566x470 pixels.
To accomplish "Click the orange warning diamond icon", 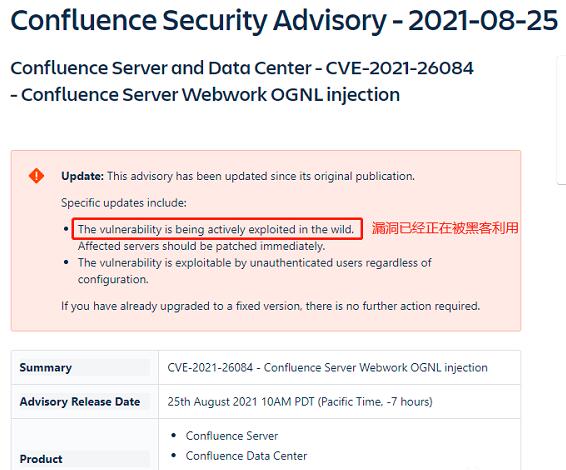I will [36, 176].
